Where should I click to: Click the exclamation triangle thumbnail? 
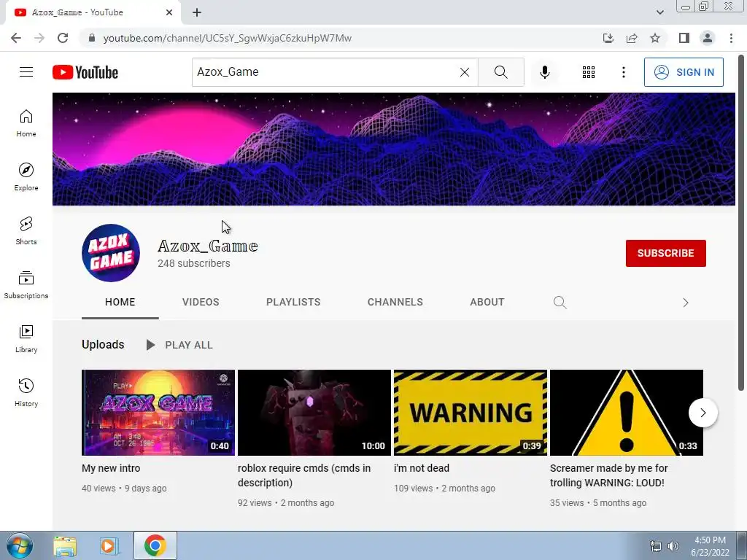tap(627, 413)
